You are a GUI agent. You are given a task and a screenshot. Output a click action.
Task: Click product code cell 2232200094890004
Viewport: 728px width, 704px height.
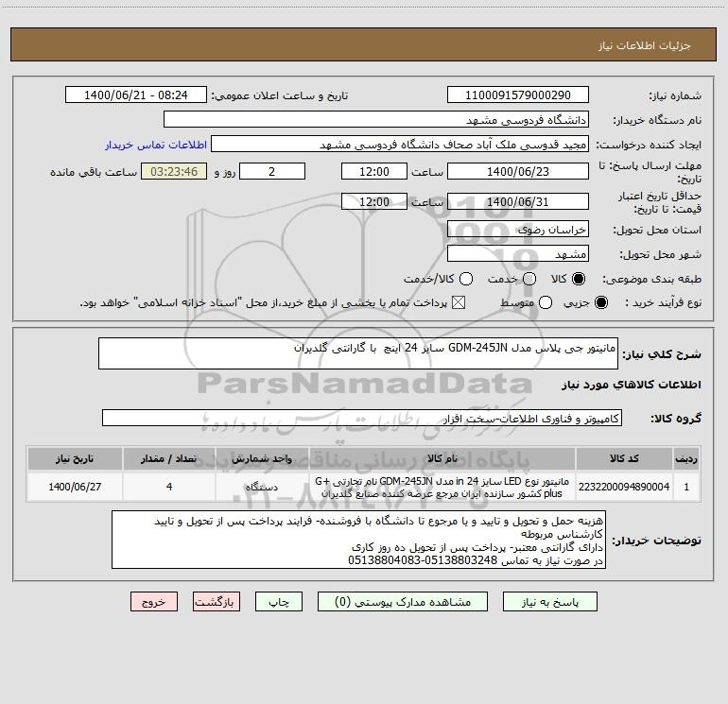624,487
